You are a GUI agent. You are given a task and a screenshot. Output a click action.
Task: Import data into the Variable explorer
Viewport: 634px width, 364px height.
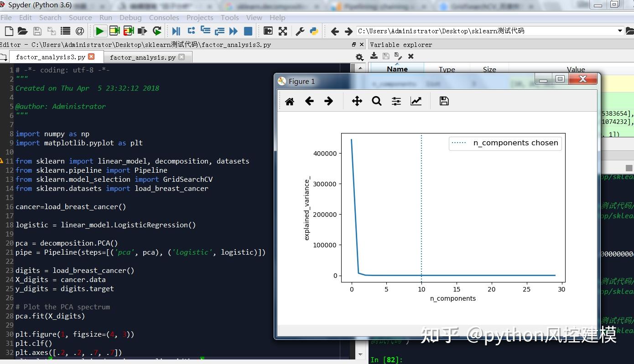click(374, 56)
